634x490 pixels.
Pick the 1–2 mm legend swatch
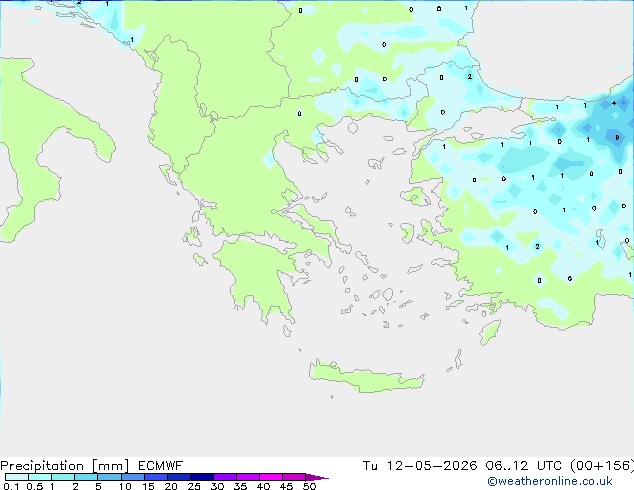coord(63,477)
